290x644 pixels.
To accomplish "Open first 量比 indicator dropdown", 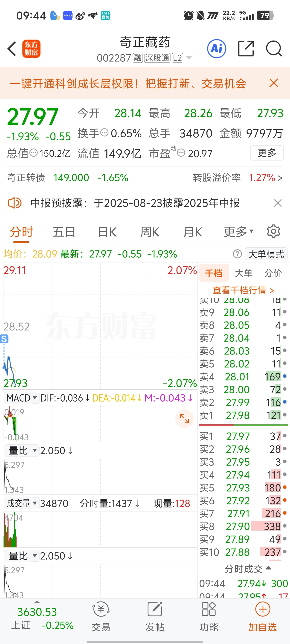I will (22, 451).
